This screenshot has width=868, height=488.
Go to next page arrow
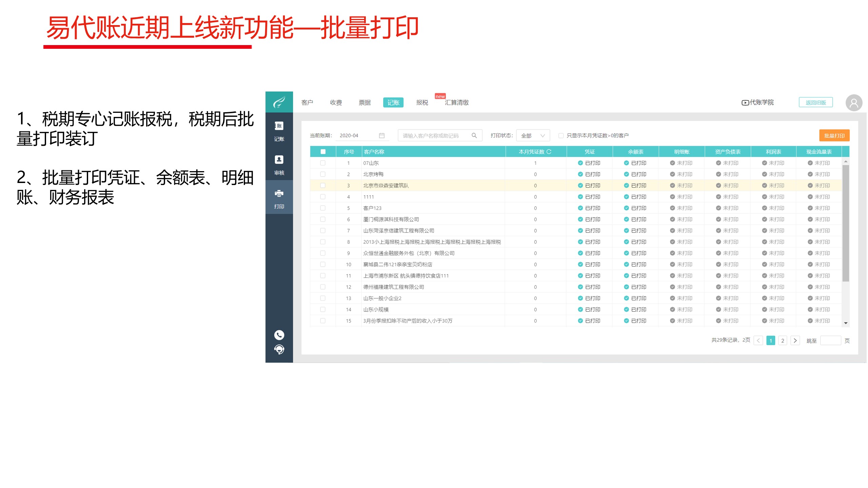[795, 341]
